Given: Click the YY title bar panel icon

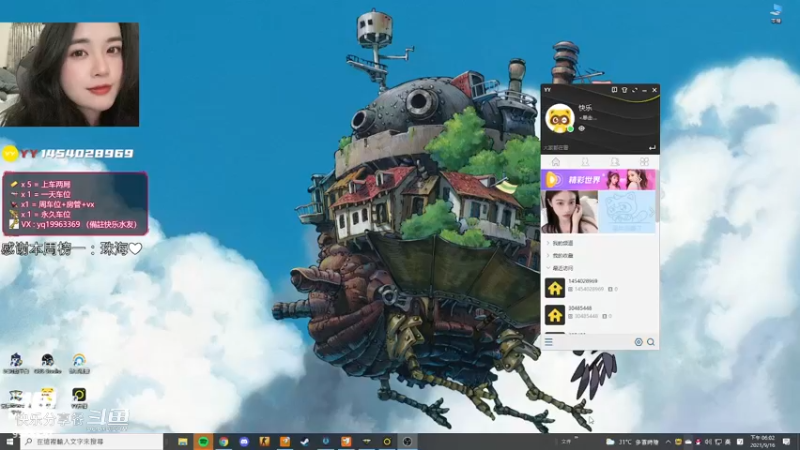Looking at the screenshot, I should (x=614, y=90).
